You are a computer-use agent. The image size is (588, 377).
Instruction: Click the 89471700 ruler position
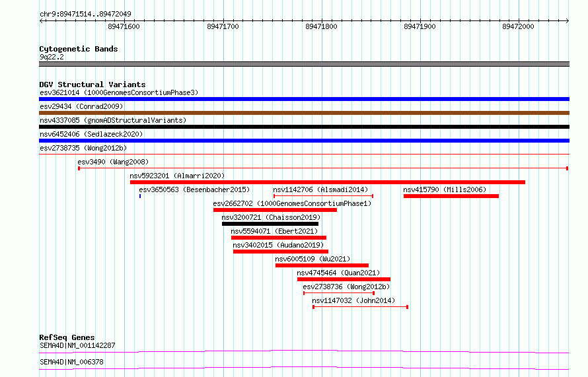tap(223, 26)
